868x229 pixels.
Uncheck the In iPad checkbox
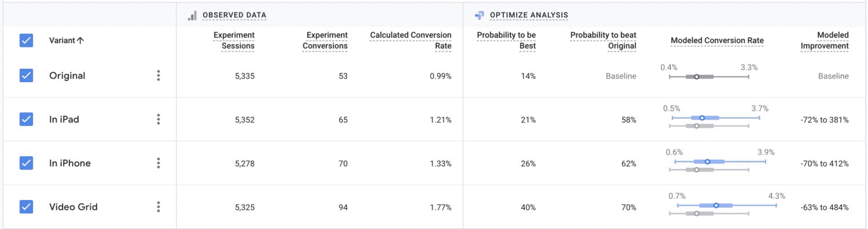coord(26,119)
